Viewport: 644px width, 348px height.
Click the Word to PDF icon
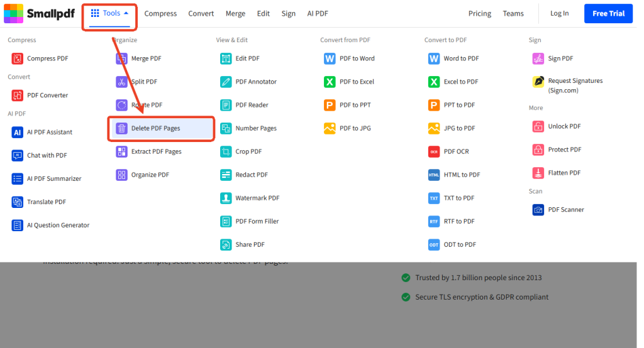coord(434,58)
